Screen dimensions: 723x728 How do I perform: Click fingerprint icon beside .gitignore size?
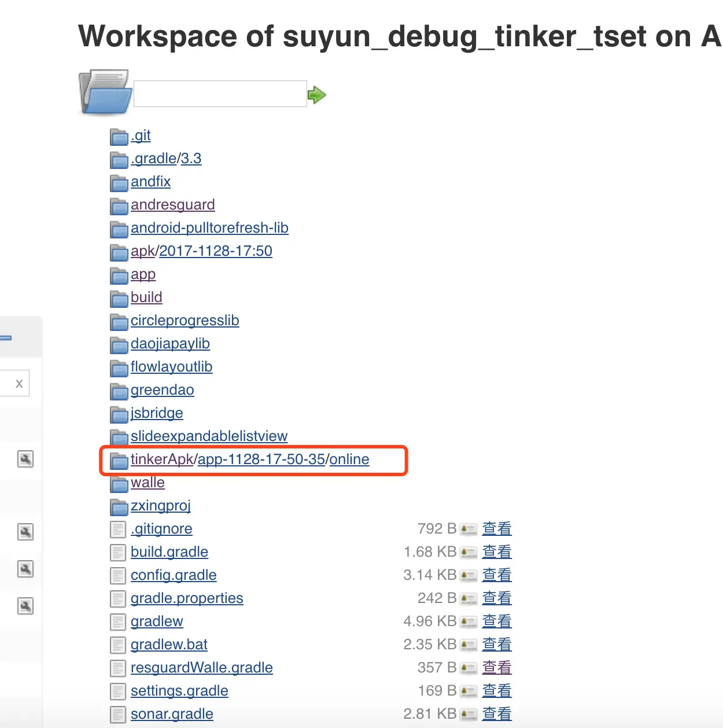point(469,530)
